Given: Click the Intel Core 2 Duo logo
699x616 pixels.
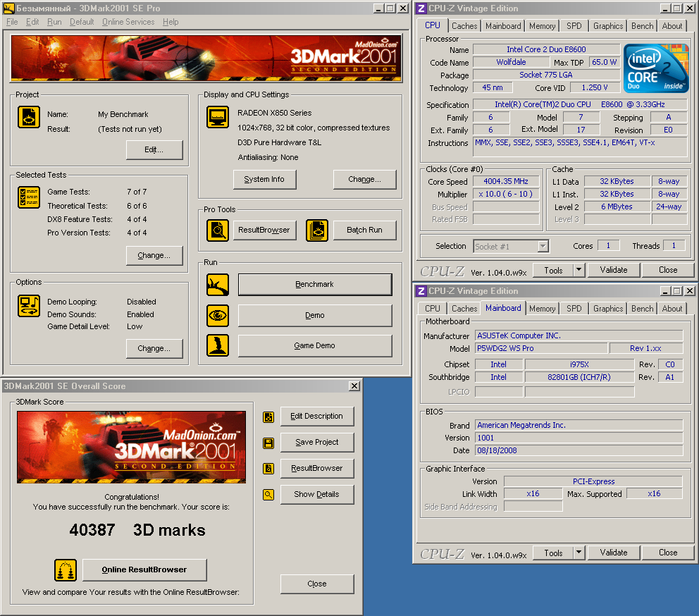Looking at the screenshot, I should tap(655, 68).
